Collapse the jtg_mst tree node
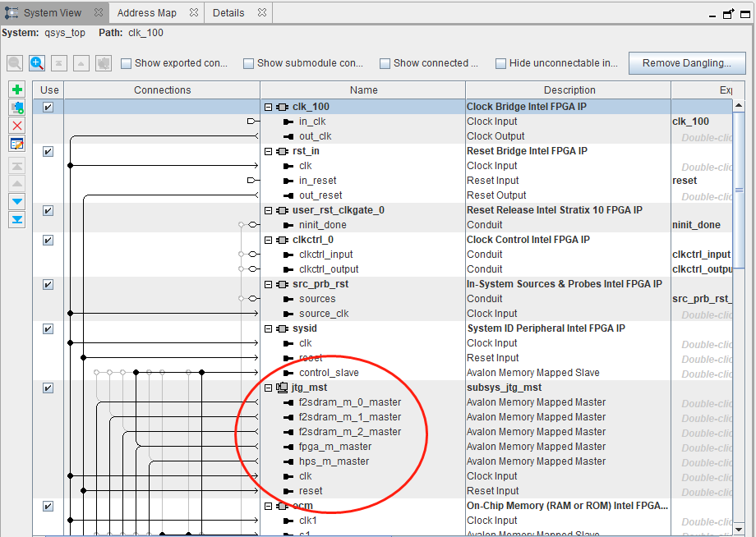This screenshot has width=756, height=537. [269, 388]
